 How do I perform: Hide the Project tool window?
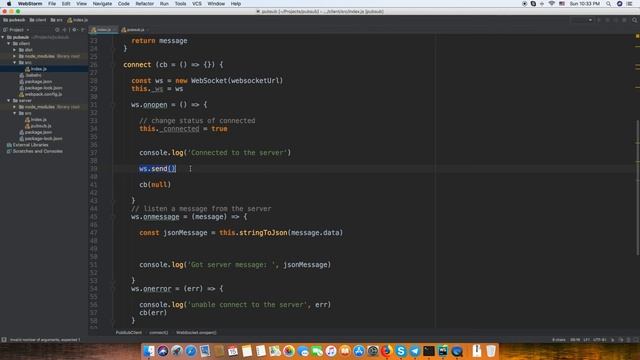[x=83, y=30]
